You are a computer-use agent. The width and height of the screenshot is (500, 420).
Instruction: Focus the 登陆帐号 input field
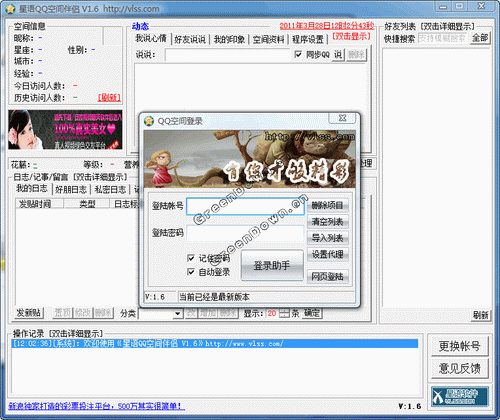click(x=245, y=206)
